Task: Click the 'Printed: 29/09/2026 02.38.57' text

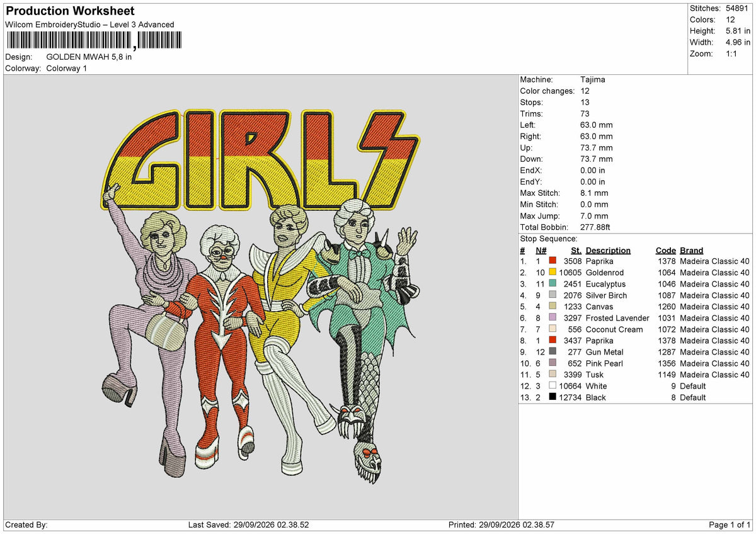Action: tap(501, 525)
